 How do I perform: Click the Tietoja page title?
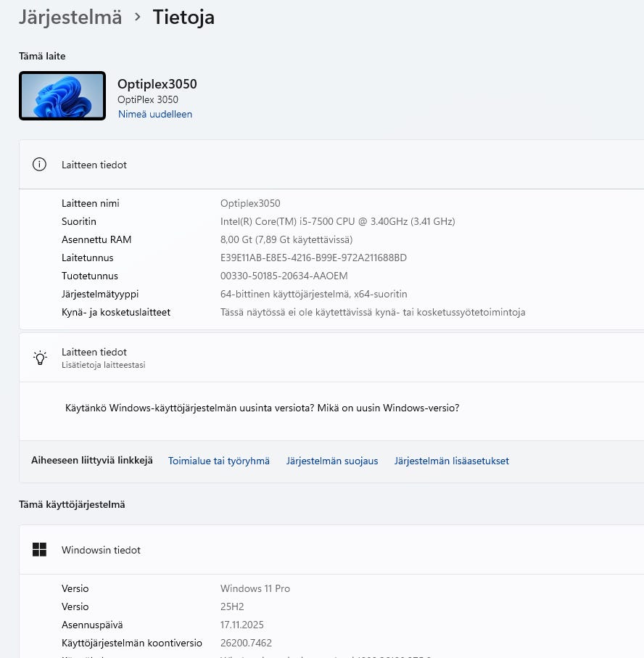point(183,17)
